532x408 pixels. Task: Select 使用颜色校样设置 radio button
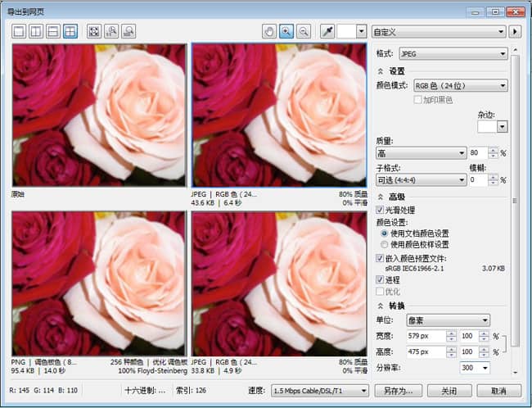[x=384, y=245]
